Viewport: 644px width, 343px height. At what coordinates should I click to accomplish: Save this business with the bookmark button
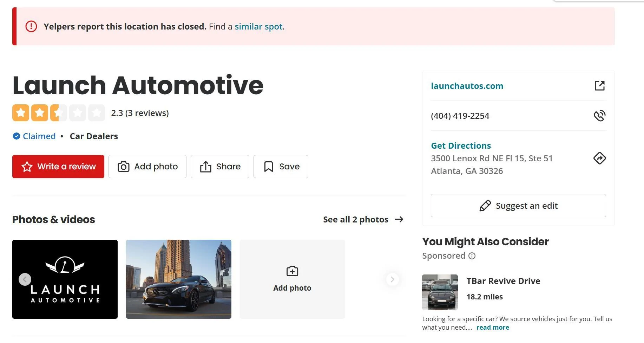281,167
